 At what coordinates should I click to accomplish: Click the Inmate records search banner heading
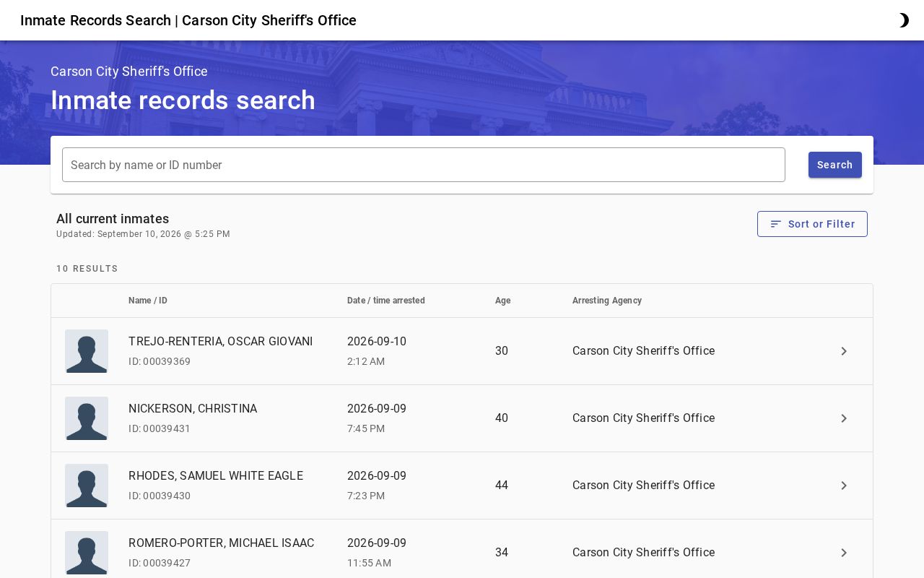[x=183, y=100]
